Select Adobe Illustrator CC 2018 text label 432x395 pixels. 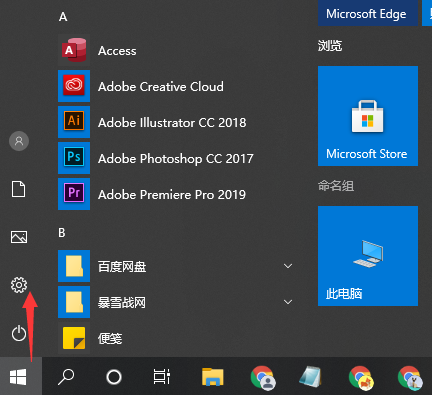point(172,123)
